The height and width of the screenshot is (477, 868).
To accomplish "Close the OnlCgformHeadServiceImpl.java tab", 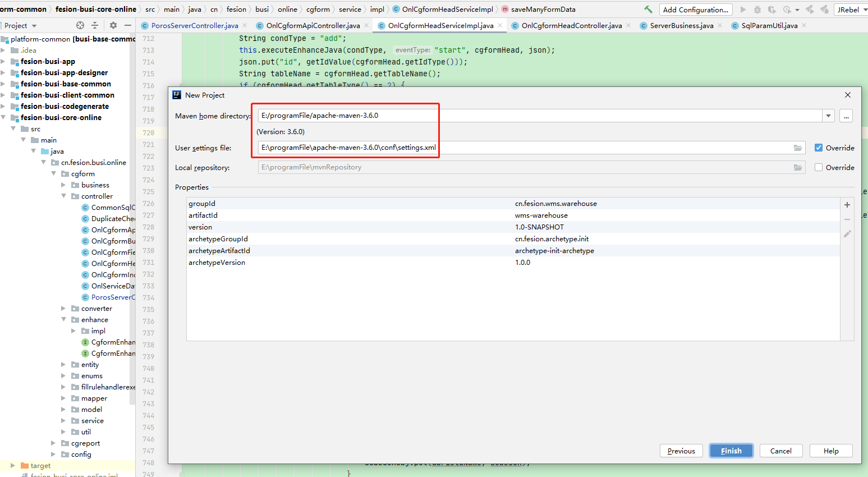I will coord(500,25).
